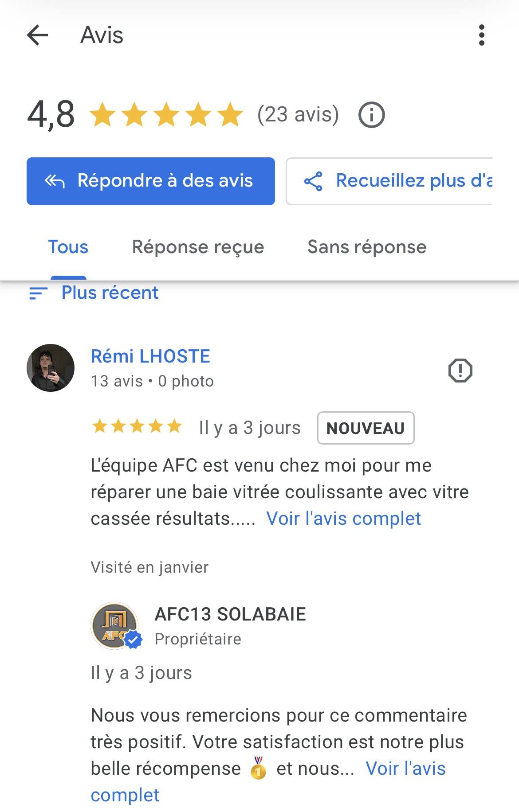Screen dimensions: 519x812
Task: Tap the rating info icon
Action: click(371, 115)
